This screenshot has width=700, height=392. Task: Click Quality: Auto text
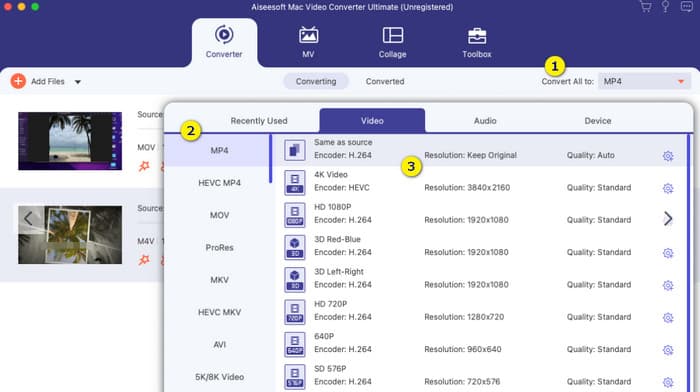(x=591, y=155)
